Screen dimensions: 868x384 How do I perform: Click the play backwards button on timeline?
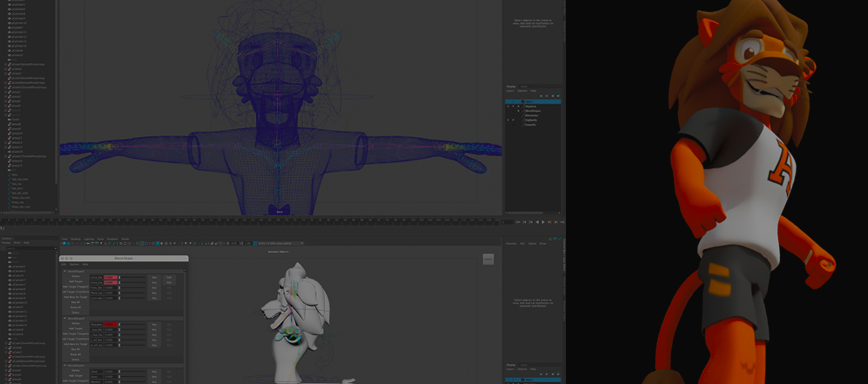coord(537,222)
